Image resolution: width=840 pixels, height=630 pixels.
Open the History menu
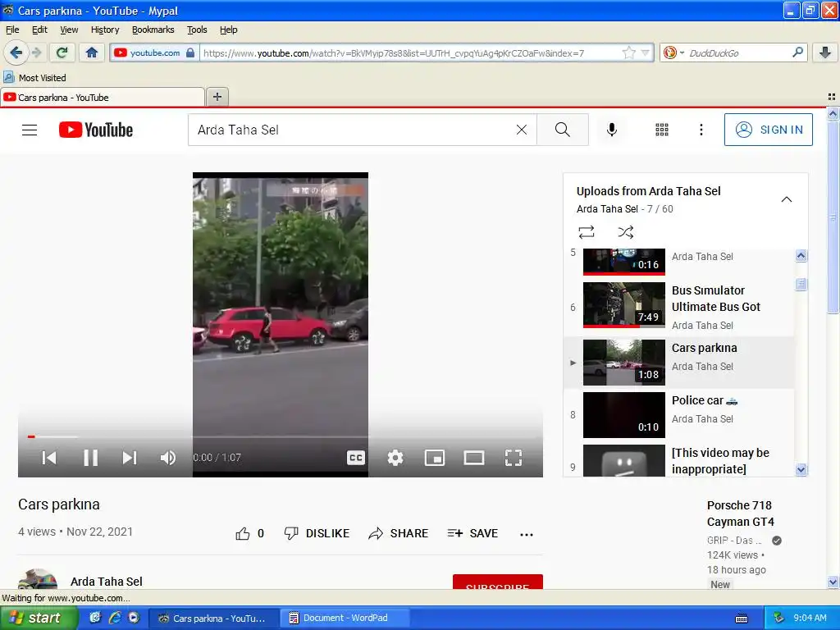pyautogui.click(x=105, y=30)
